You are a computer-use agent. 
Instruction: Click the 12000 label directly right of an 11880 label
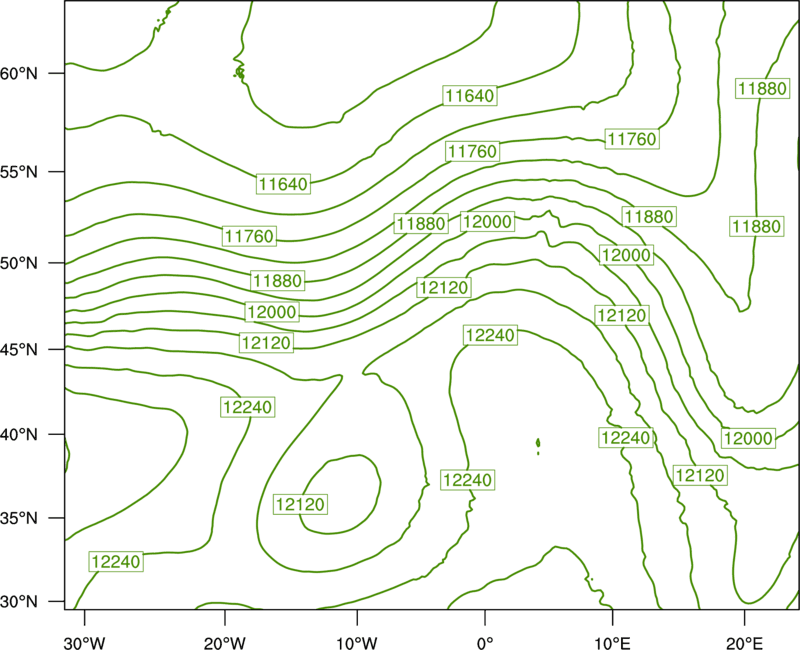(x=487, y=221)
